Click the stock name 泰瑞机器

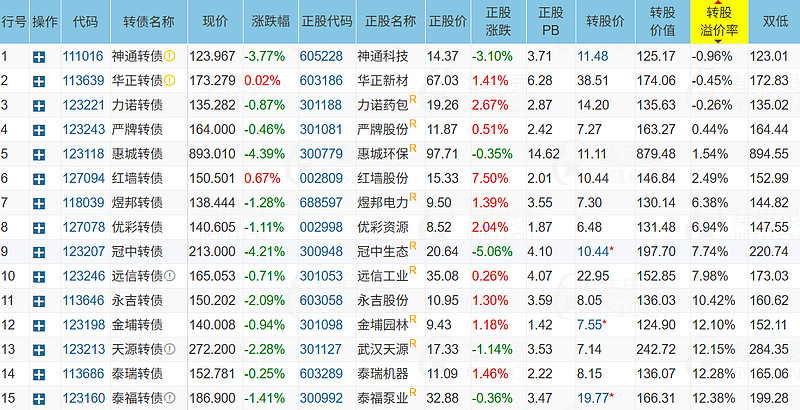[x=383, y=374]
